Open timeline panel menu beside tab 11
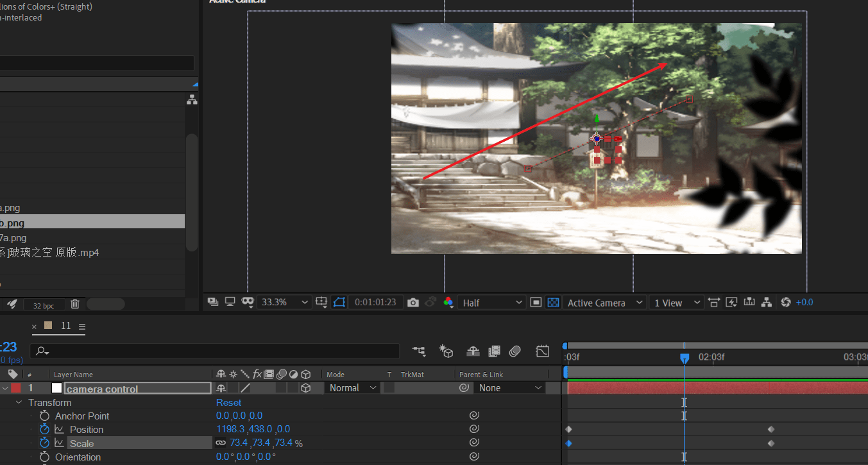Viewport: 868px width, 465px height. coord(81,326)
